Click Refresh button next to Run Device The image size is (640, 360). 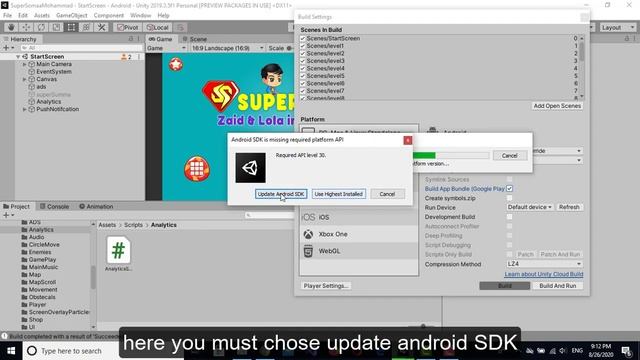click(x=569, y=207)
